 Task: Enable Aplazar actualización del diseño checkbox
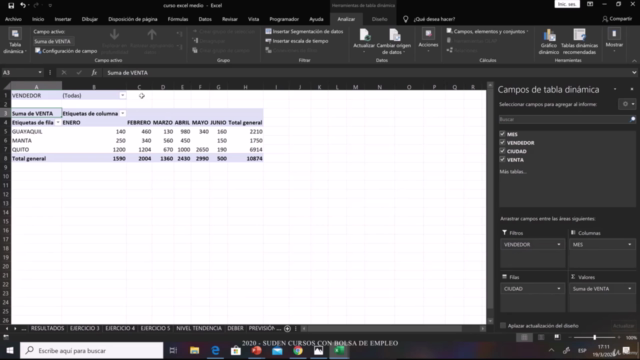point(503,326)
